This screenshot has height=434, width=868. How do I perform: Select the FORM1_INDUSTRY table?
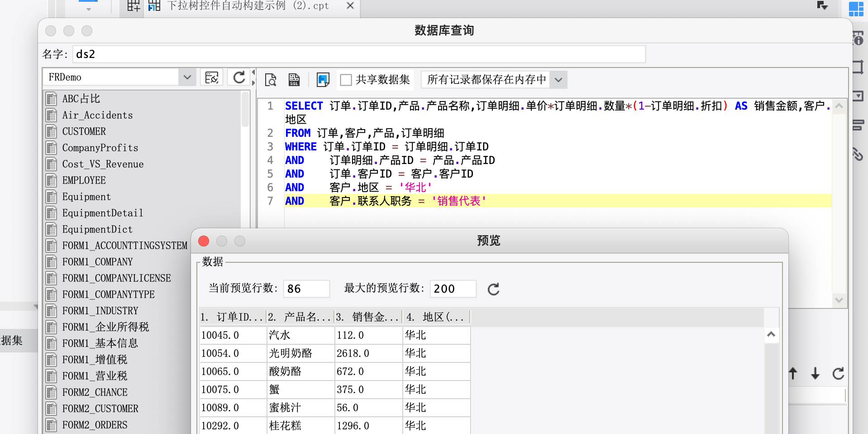(118, 311)
